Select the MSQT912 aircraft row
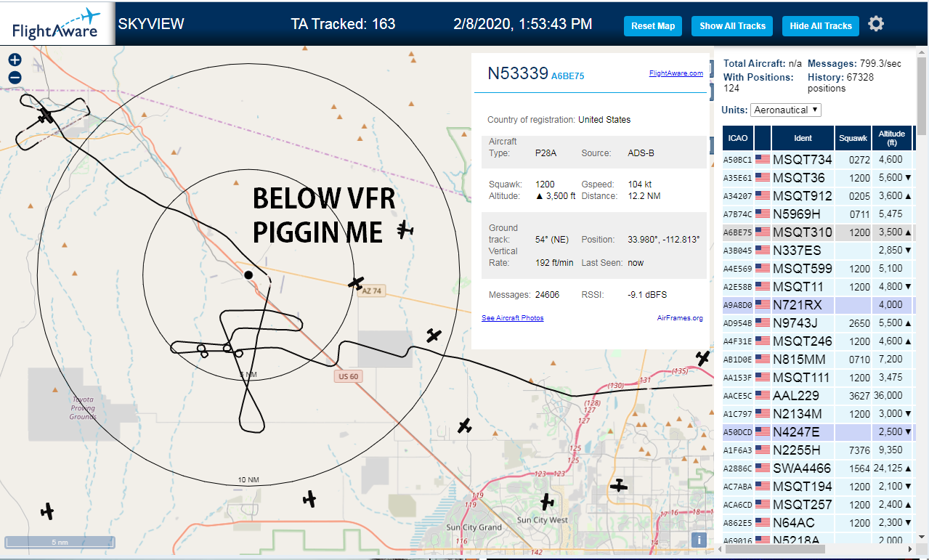The height and width of the screenshot is (560, 929). [818, 196]
